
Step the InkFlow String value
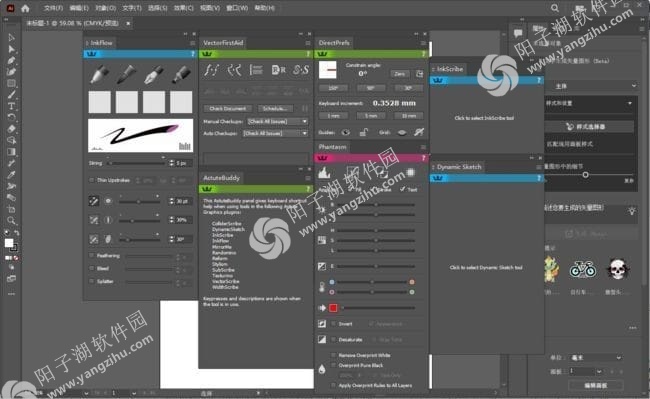[172, 163]
